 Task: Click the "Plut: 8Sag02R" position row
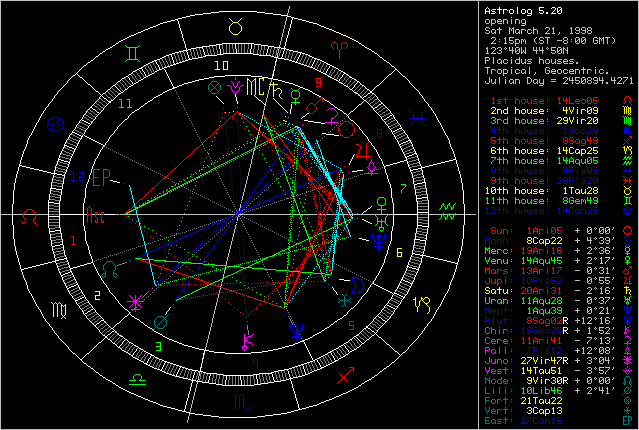coord(559,321)
